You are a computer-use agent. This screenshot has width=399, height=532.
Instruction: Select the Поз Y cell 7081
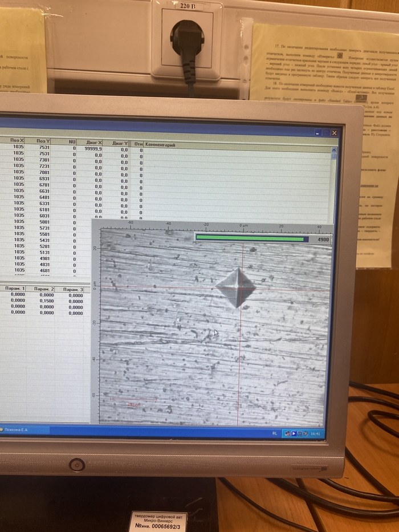pyautogui.click(x=38, y=172)
